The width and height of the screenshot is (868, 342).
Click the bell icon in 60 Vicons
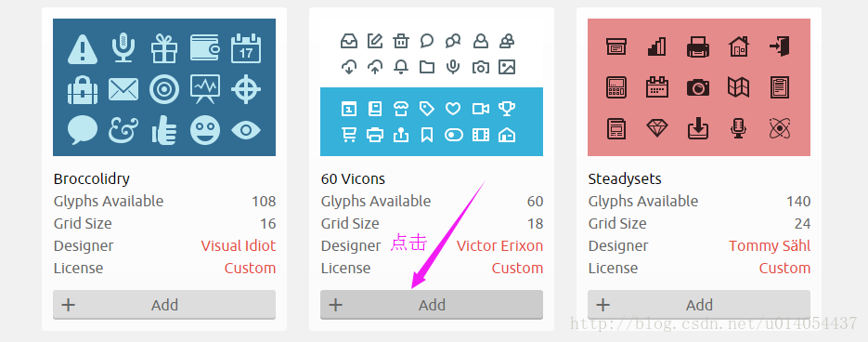pyautogui.click(x=401, y=67)
